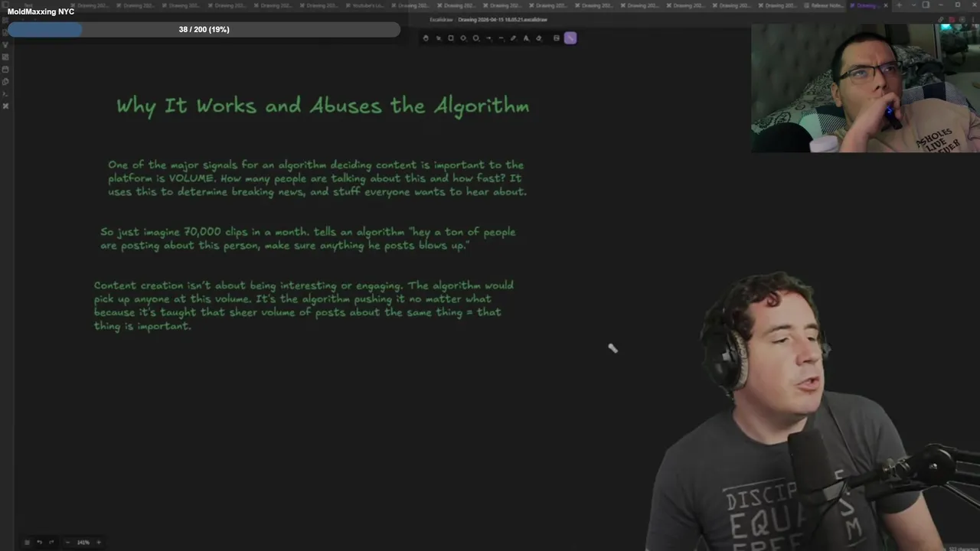Click the zoom in plus button
Screen dimensions: 980x551
[x=98, y=543]
